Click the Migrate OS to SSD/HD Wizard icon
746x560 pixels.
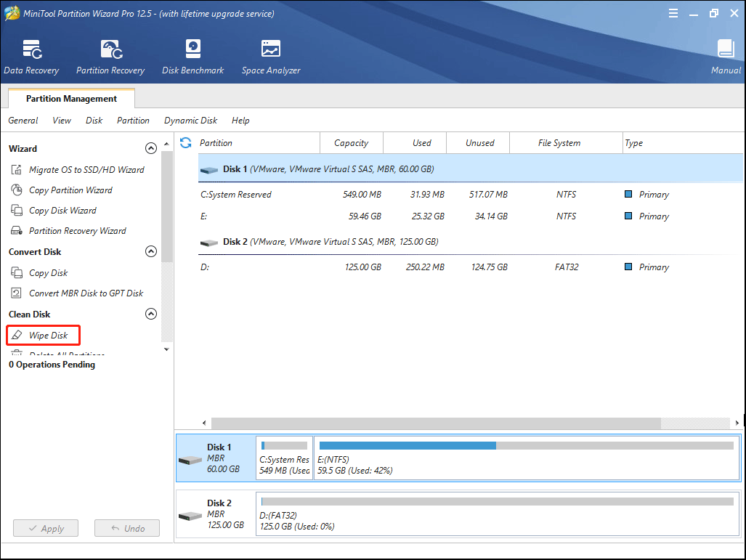click(x=17, y=170)
